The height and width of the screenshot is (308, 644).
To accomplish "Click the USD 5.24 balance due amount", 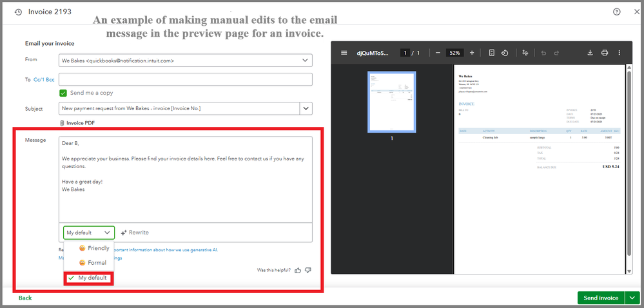I will click(610, 167).
